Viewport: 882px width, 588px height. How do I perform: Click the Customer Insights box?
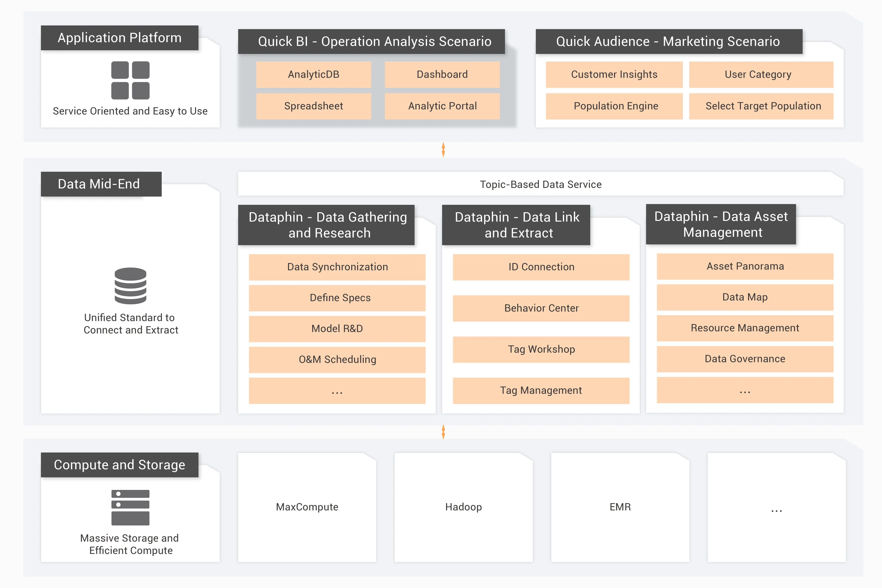pyautogui.click(x=614, y=75)
